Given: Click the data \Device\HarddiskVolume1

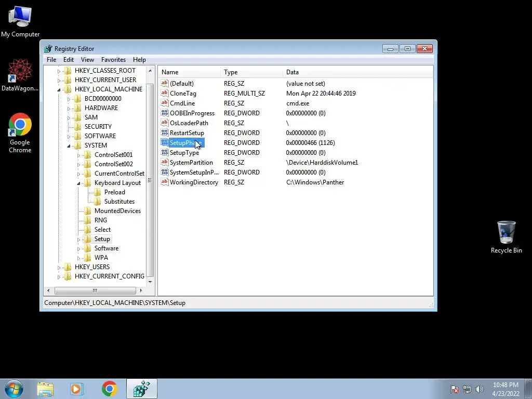Looking at the screenshot, I should [322, 163].
